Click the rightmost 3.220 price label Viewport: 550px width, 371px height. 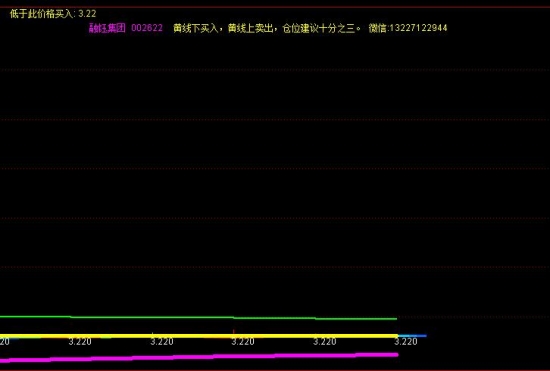pos(406,342)
